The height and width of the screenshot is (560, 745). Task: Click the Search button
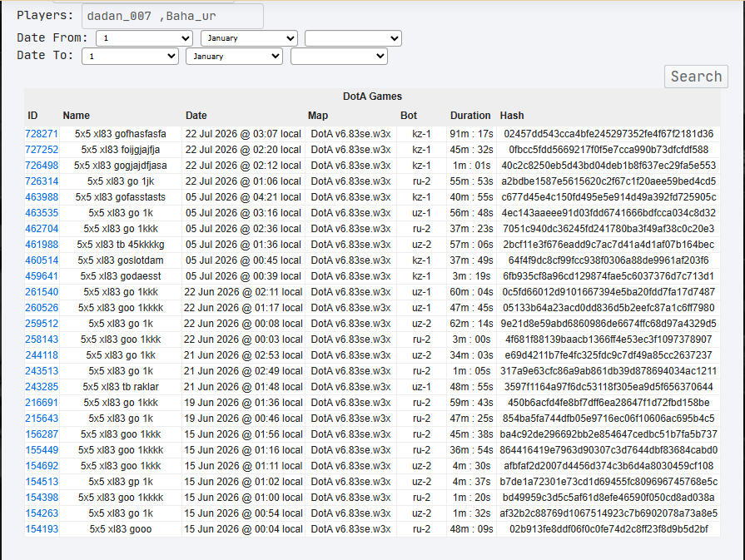(696, 77)
